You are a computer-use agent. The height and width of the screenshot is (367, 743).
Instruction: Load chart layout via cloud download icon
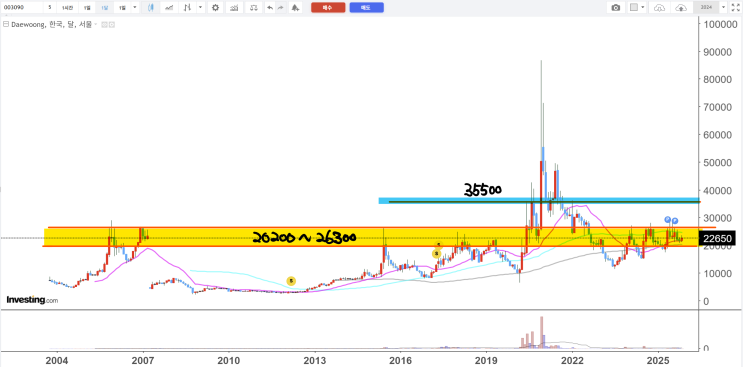tap(660, 8)
